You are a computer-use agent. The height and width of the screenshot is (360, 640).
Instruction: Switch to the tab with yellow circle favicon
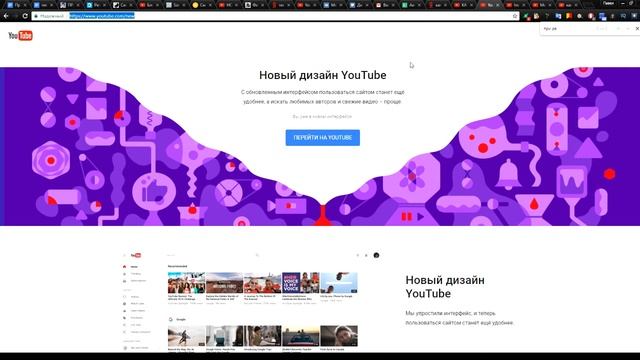tap(201, 5)
